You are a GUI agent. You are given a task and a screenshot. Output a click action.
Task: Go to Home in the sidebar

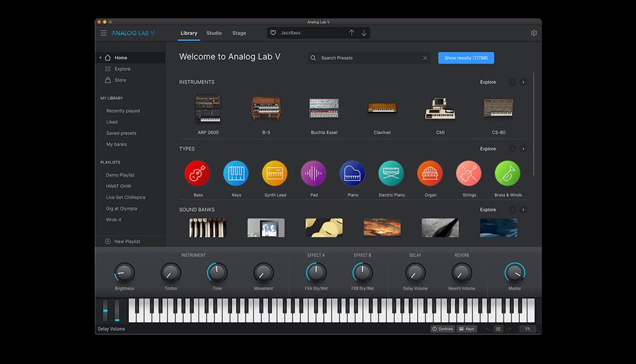coord(130,58)
